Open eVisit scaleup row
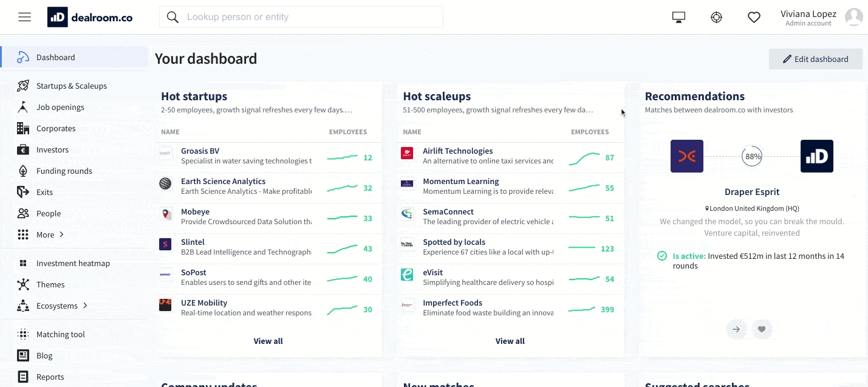The image size is (868, 387). click(x=510, y=279)
